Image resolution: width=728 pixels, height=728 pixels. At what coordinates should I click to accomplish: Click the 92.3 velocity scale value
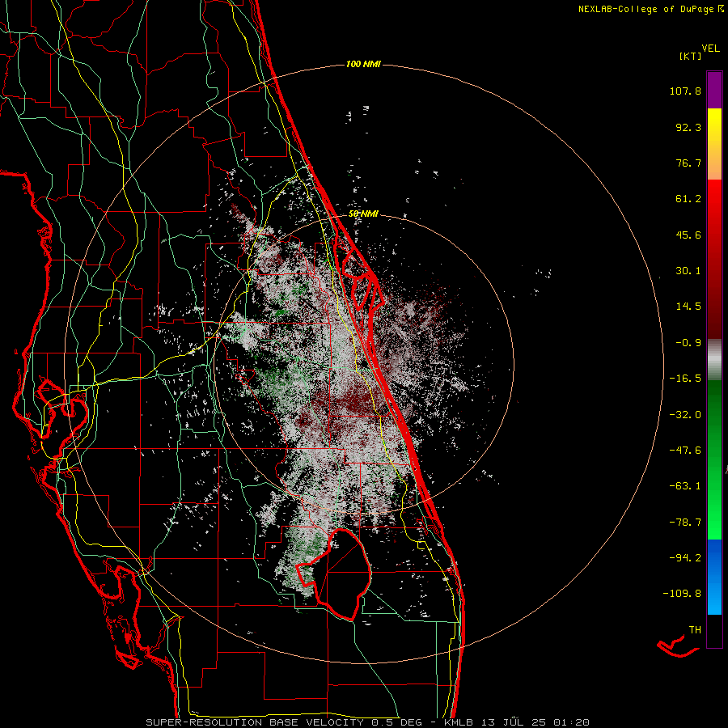(688, 127)
